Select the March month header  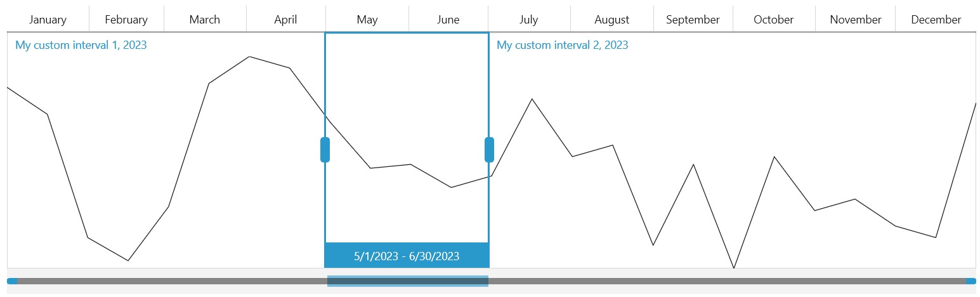tap(206, 19)
